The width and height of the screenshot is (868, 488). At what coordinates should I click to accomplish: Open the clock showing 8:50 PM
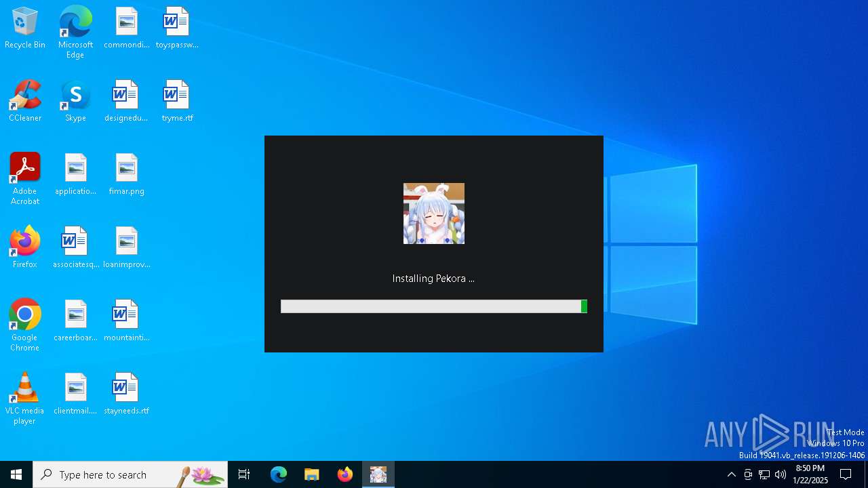tap(810, 474)
